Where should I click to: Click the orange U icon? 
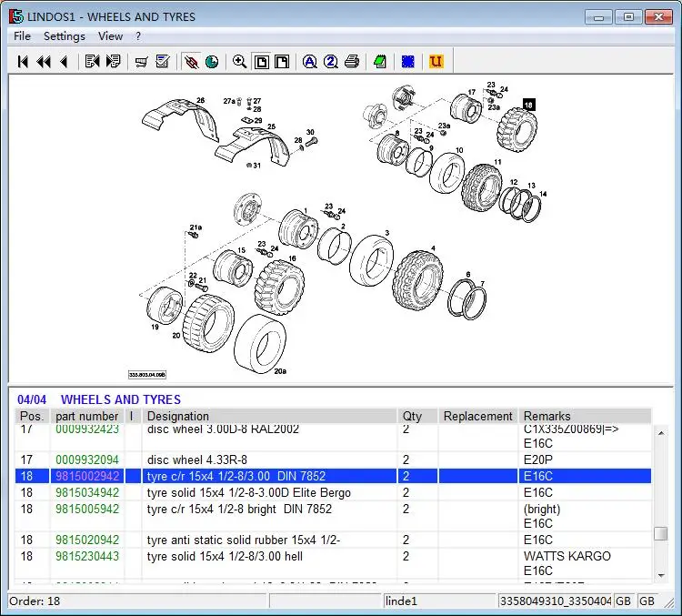pyautogui.click(x=436, y=62)
